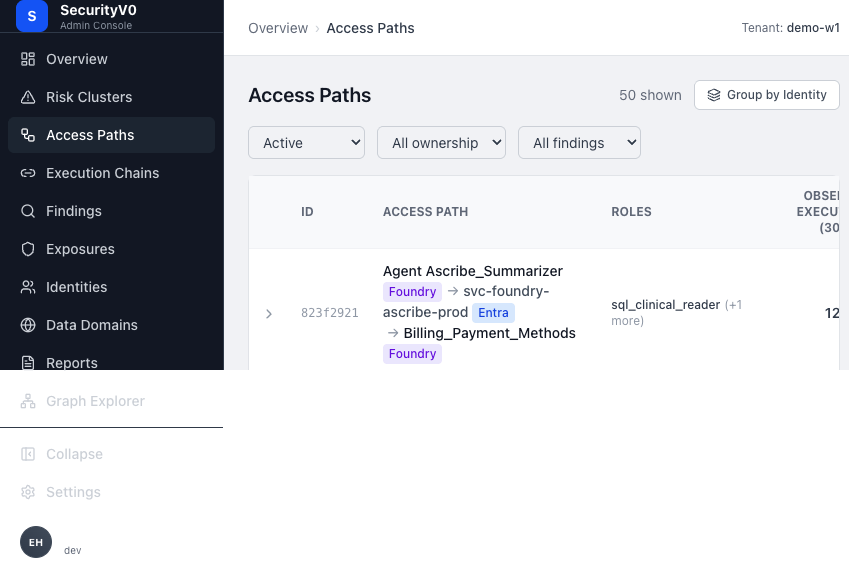Image resolution: width=849 pixels, height=574 pixels.
Task: Open the Graph Explorer label
Action: tap(95, 401)
